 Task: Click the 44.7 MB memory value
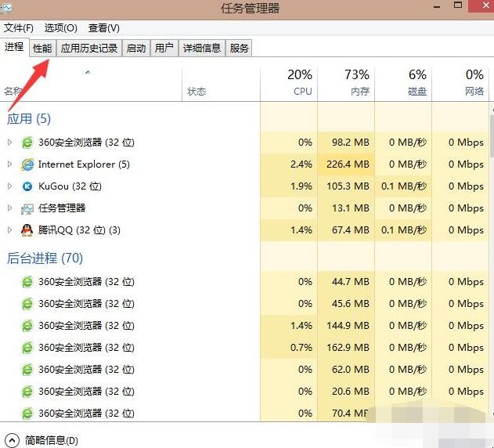coord(350,282)
